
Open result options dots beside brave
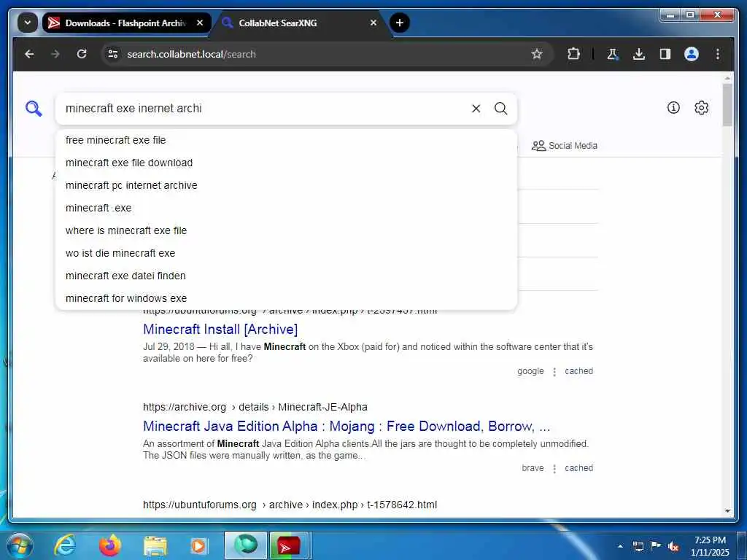click(x=554, y=469)
